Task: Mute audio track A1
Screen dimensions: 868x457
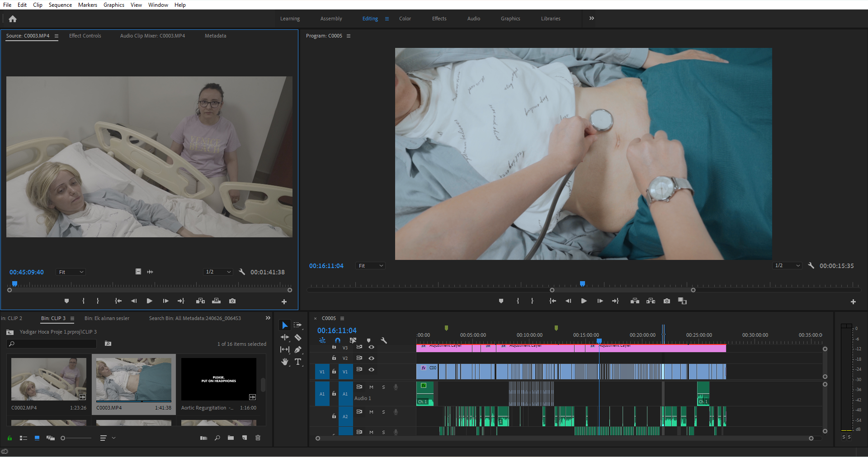Action: pos(371,387)
